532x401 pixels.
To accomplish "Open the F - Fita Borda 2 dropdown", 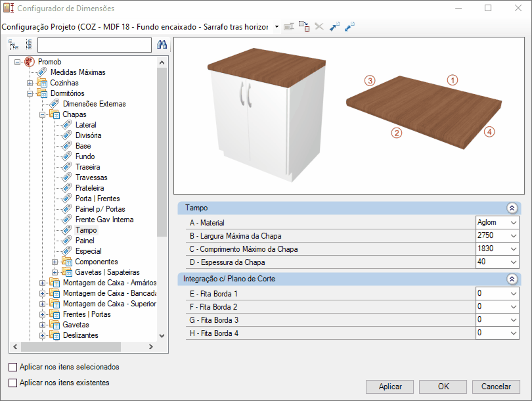I will [x=514, y=307].
